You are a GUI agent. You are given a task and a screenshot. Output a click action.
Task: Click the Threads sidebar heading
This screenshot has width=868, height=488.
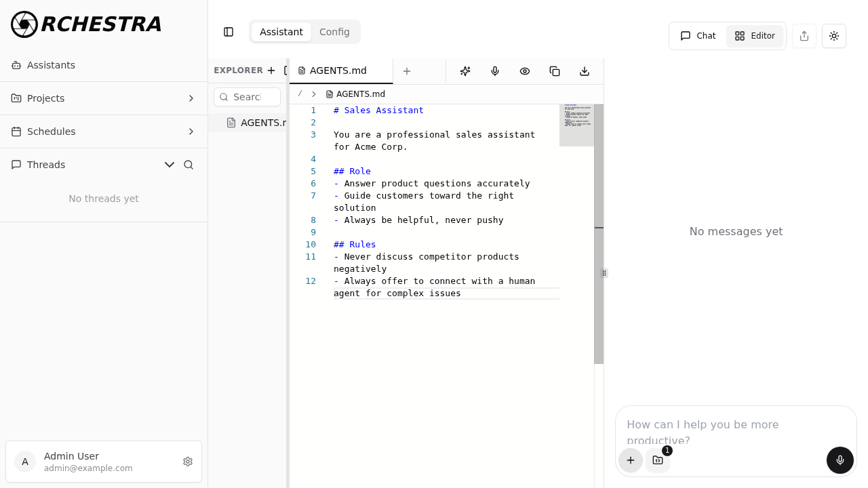pyautogui.click(x=46, y=165)
